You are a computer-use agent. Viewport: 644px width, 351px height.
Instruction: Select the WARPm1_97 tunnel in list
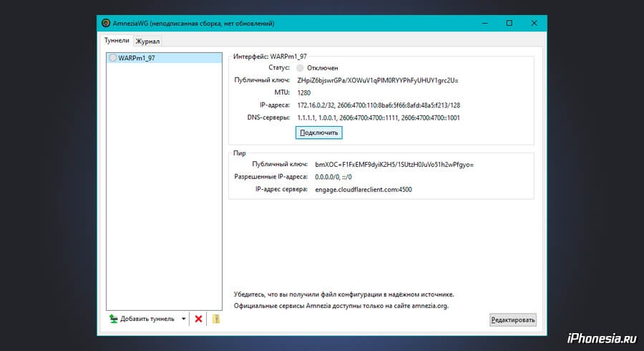tap(136, 58)
